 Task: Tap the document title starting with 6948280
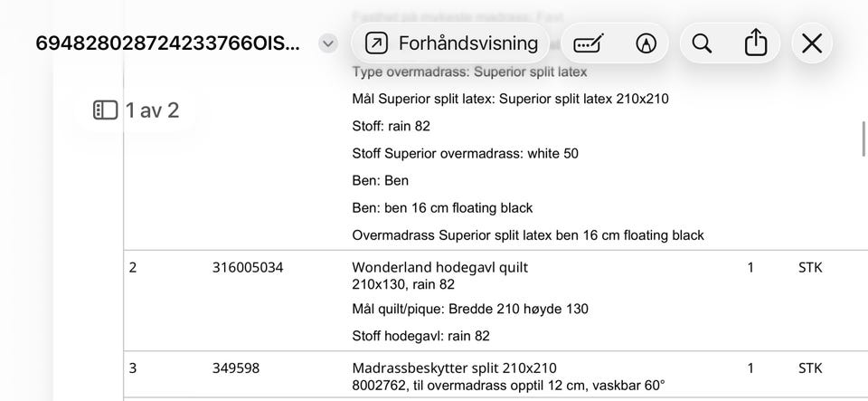pyautogui.click(x=167, y=43)
